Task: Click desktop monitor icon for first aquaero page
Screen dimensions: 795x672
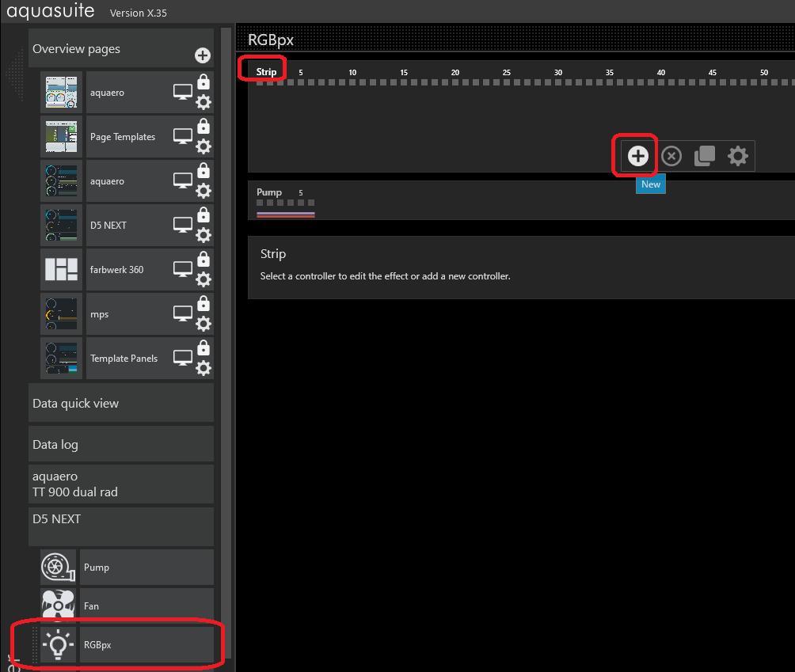Action: 183,93
